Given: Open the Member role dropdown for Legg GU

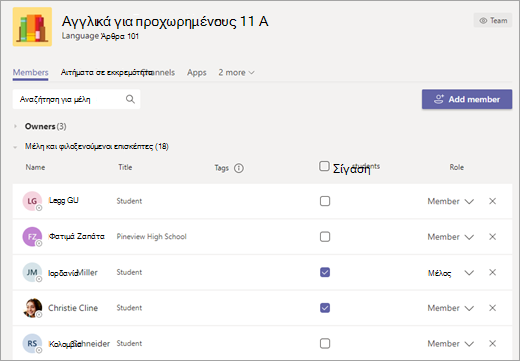Looking at the screenshot, I should click(451, 201).
